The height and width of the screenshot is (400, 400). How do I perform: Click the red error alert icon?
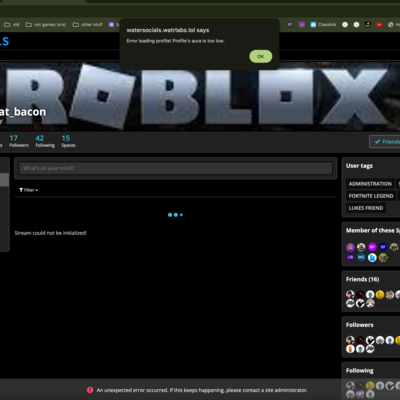(x=90, y=390)
